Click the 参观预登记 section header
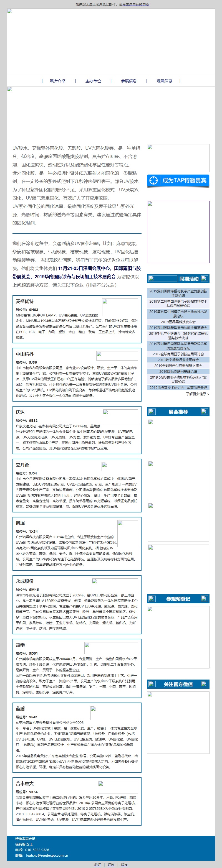This screenshot has height=868, width=222. [x=178, y=599]
